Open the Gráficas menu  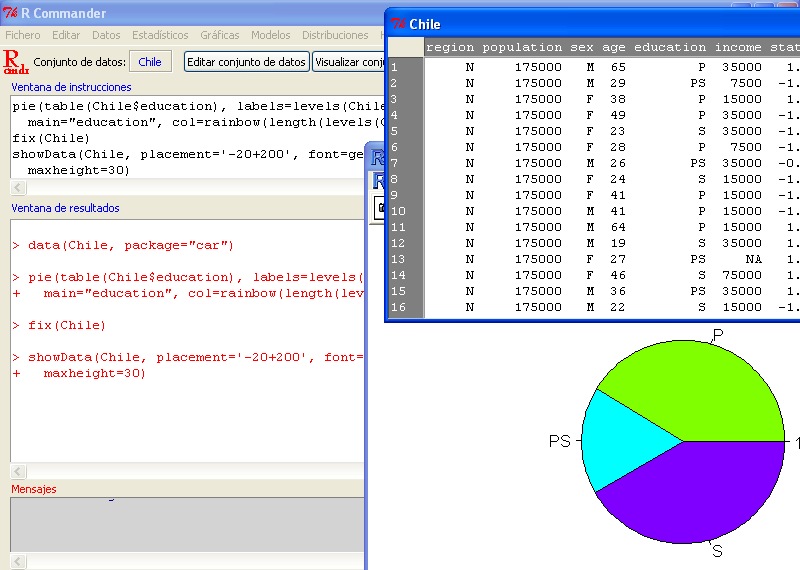click(220, 35)
